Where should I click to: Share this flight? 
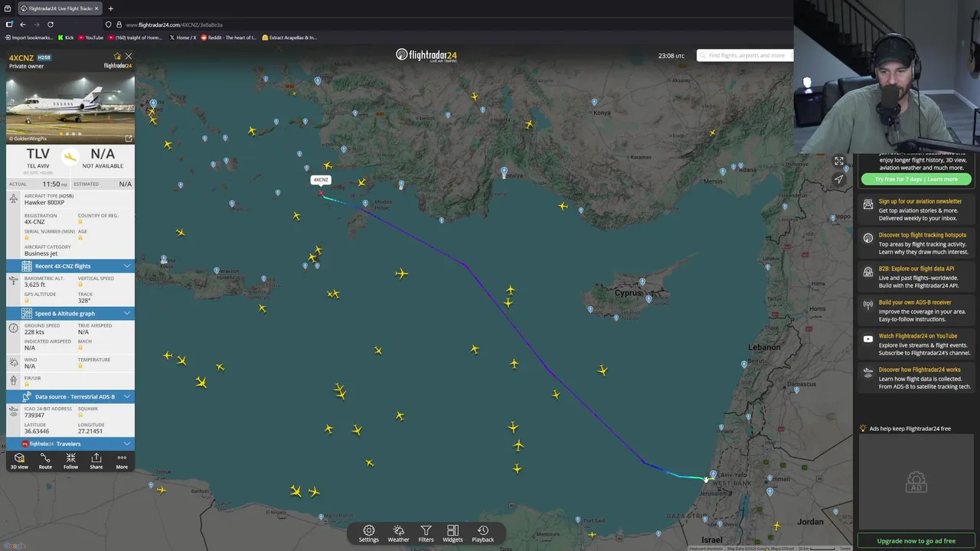tap(96, 461)
